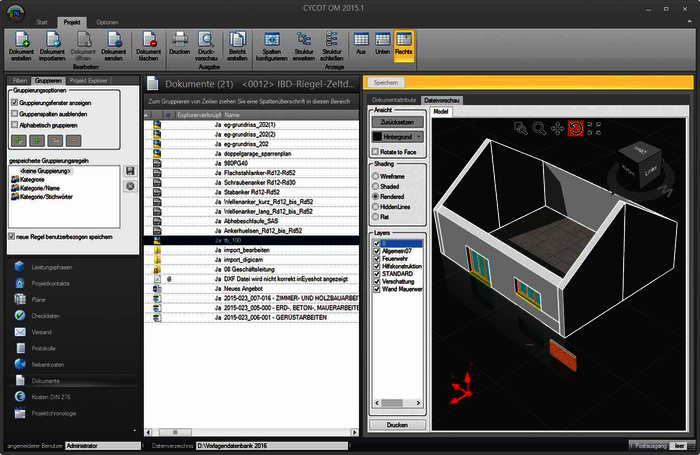Select Shaded shading mode
The width and height of the screenshot is (700, 455).
click(375, 186)
